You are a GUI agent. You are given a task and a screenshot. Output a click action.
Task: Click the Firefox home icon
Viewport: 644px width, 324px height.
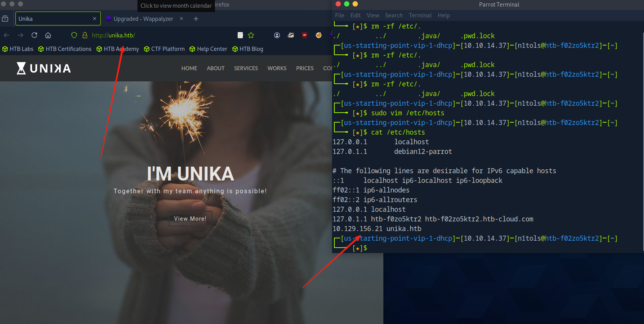pyautogui.click(x=48, y=35)
